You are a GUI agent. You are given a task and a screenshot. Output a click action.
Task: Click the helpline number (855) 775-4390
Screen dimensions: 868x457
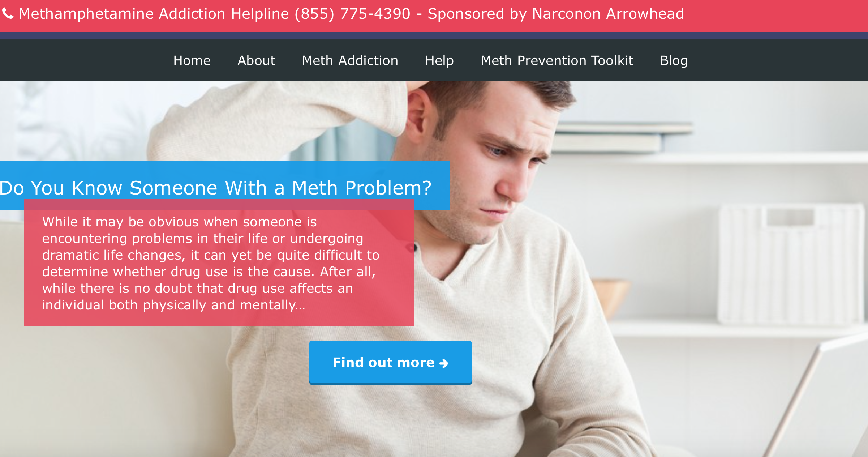coord(352,14)
